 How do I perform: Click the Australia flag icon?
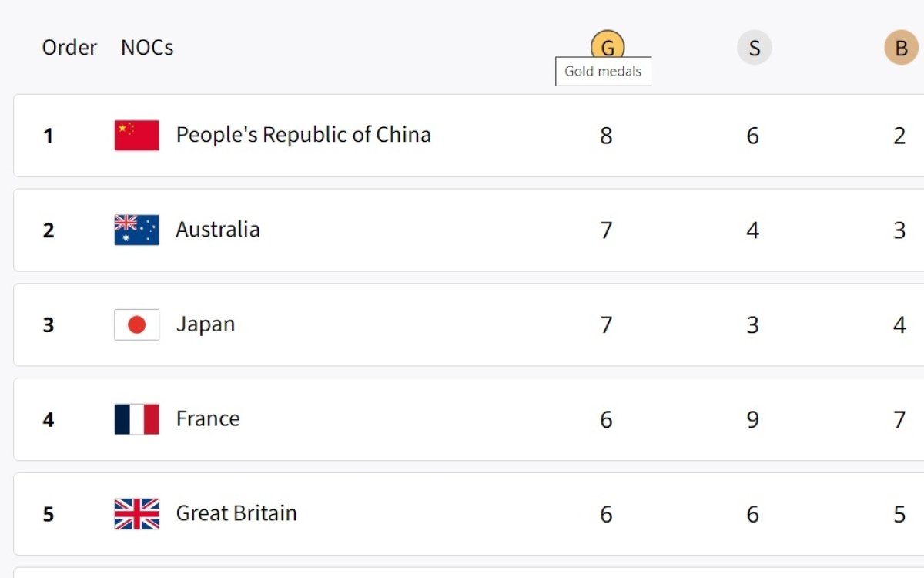point(136,230)
